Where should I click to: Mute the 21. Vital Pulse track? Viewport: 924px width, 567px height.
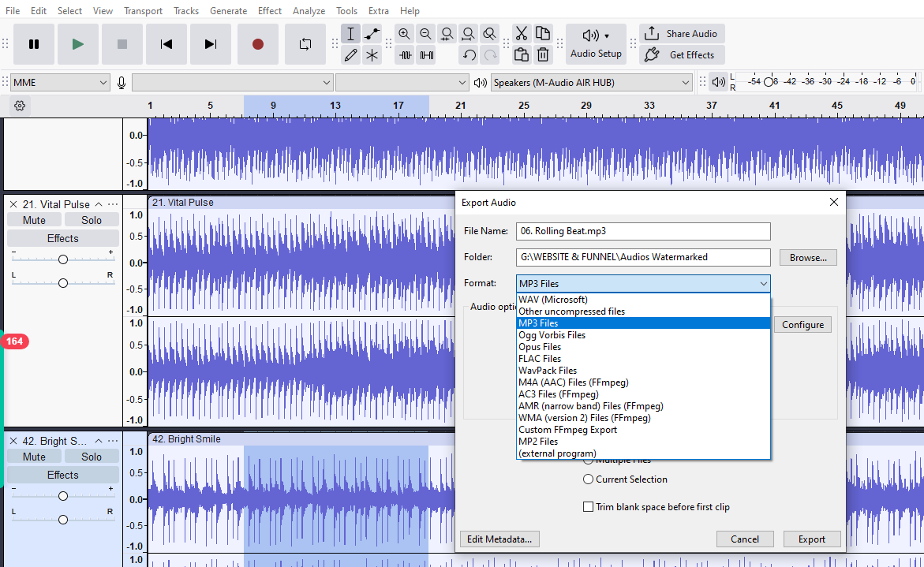pos(34,220)
